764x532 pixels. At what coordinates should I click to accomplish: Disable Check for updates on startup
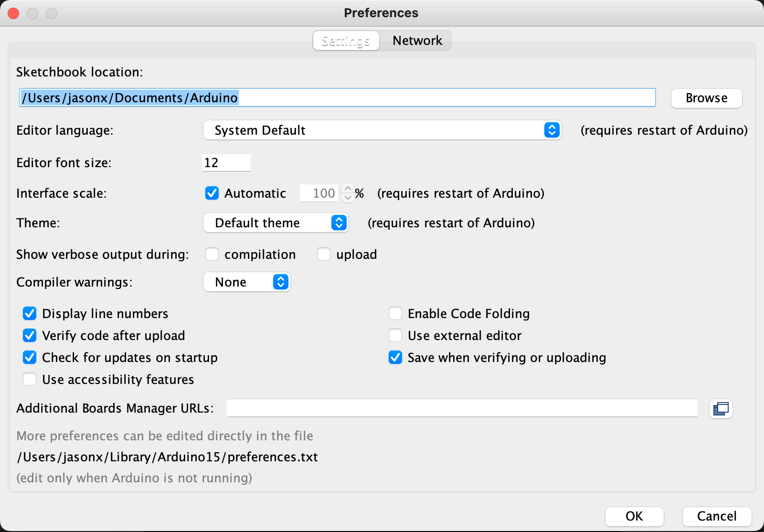click(30, 357)
